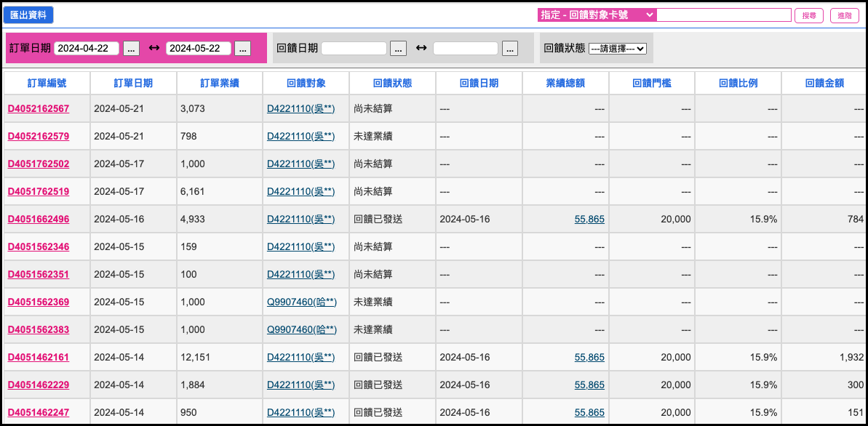This screenshot has height=426, width=868.
Task: Sort by 回饋日期 column header
Action: pos(479,83)
